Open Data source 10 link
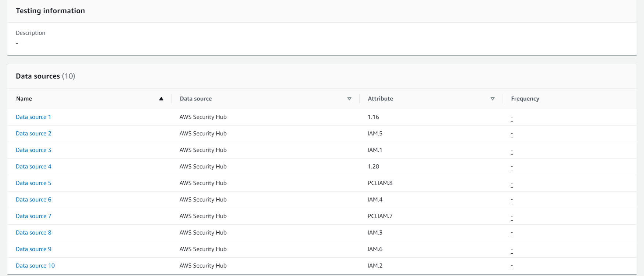This screenshot has width=644, height=276. tap(35, 266)
